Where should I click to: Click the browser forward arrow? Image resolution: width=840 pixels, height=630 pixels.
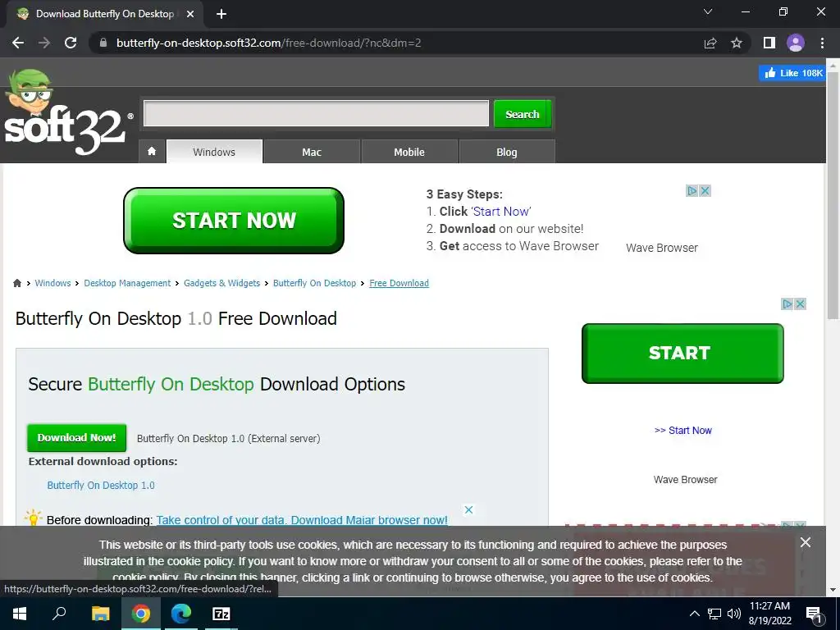(44, 43)
